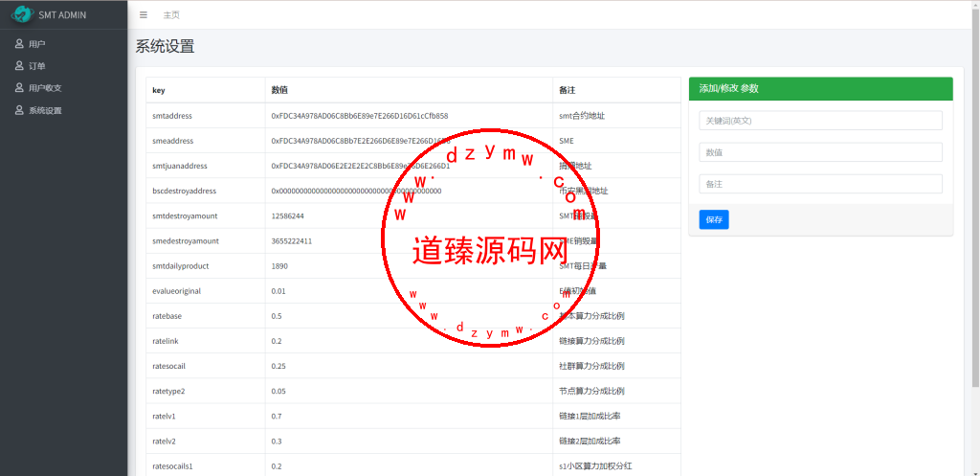Screen dimensions: 980x476
Task: Click the person icon beside 系统设置
Action: click(19, 110)
